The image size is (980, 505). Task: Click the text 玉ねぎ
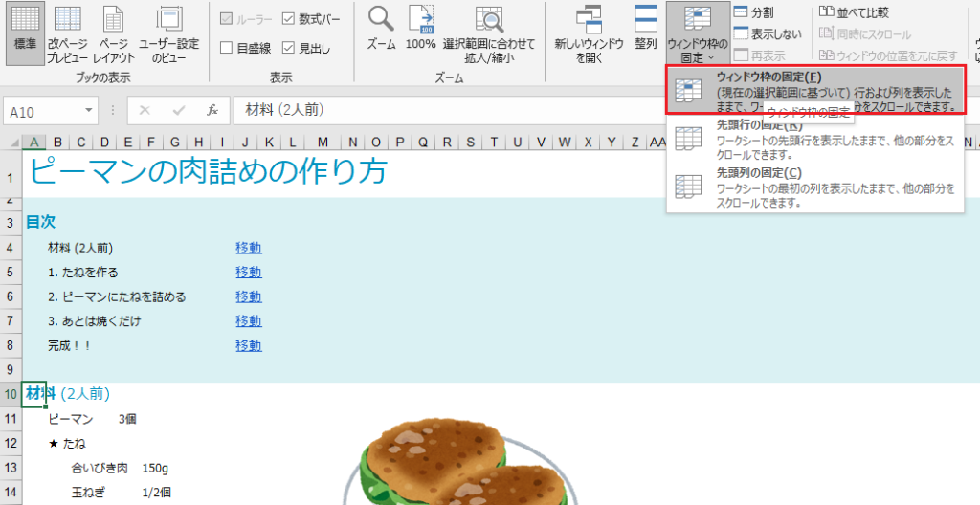click(x=88, y=493)
